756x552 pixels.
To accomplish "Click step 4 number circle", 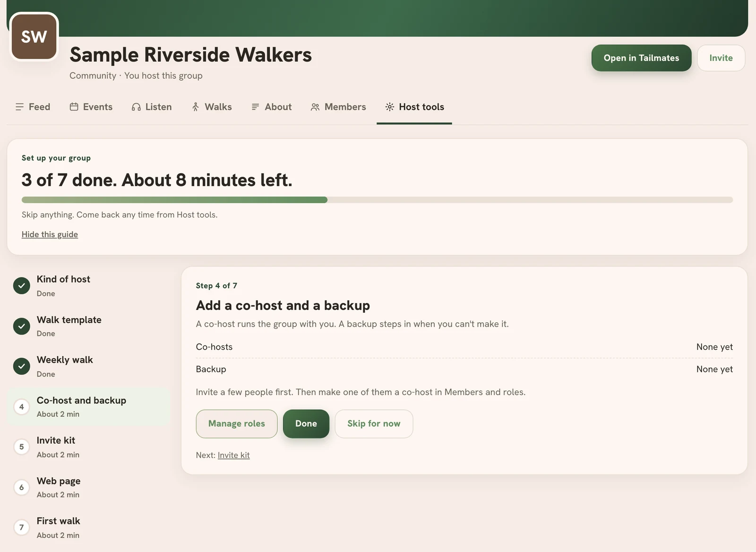I will coord(21,406).
